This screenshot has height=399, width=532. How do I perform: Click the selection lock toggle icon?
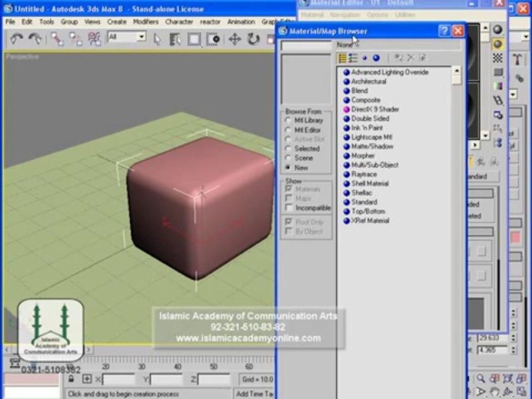pyautogui.click(x=71, y=379)
